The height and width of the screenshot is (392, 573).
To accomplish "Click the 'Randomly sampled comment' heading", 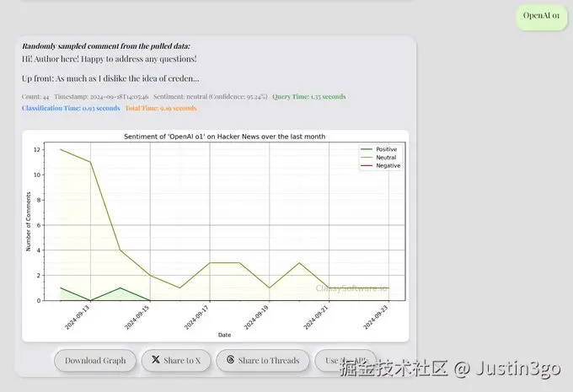I will (106, 46).
